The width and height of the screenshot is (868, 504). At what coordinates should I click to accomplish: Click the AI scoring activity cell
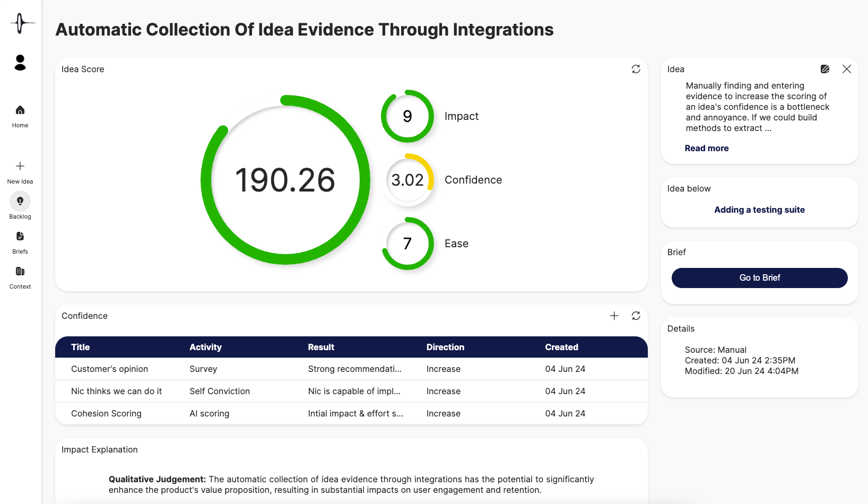209,413
